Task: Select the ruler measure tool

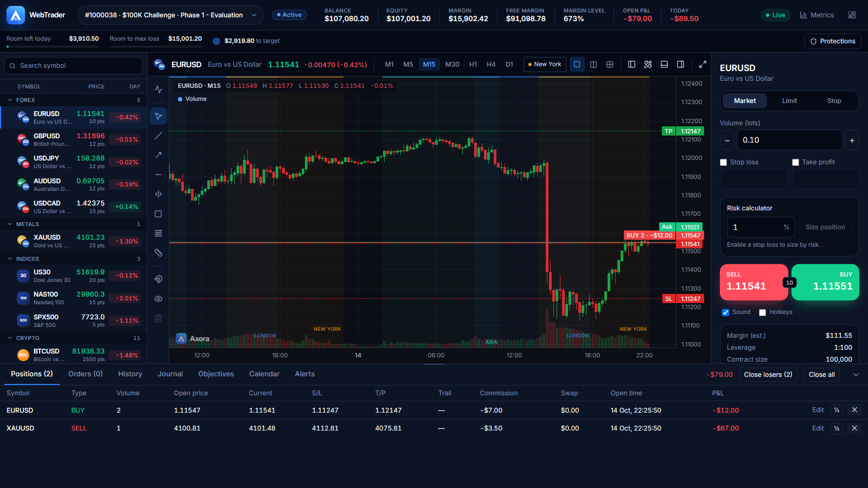Action: 158,253
